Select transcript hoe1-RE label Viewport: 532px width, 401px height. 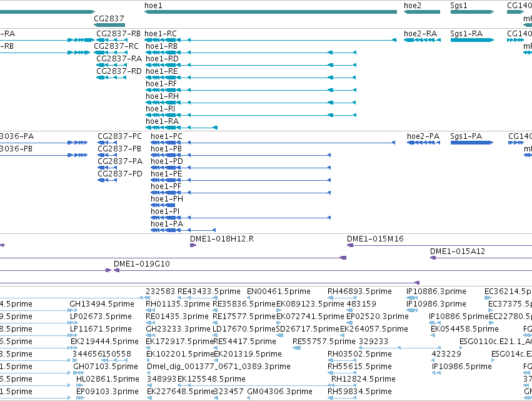coord(161,71)
